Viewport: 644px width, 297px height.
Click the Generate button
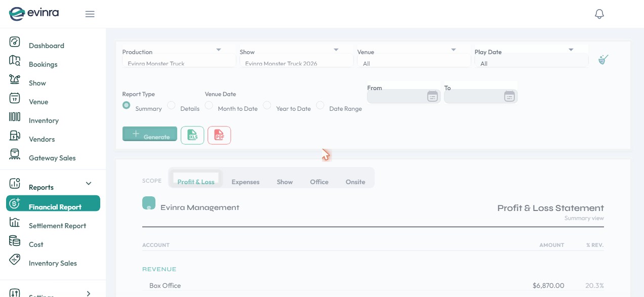150,134
